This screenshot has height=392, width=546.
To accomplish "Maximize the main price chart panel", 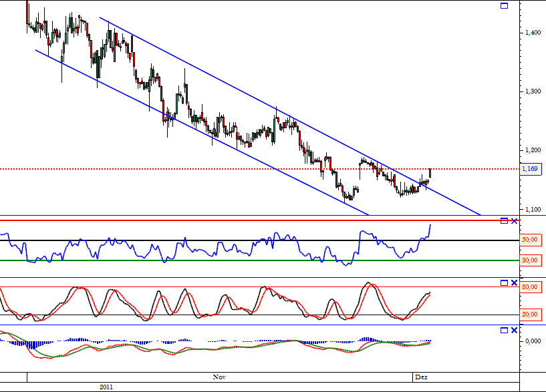I will pyautogui.click(x=504, y=5).
